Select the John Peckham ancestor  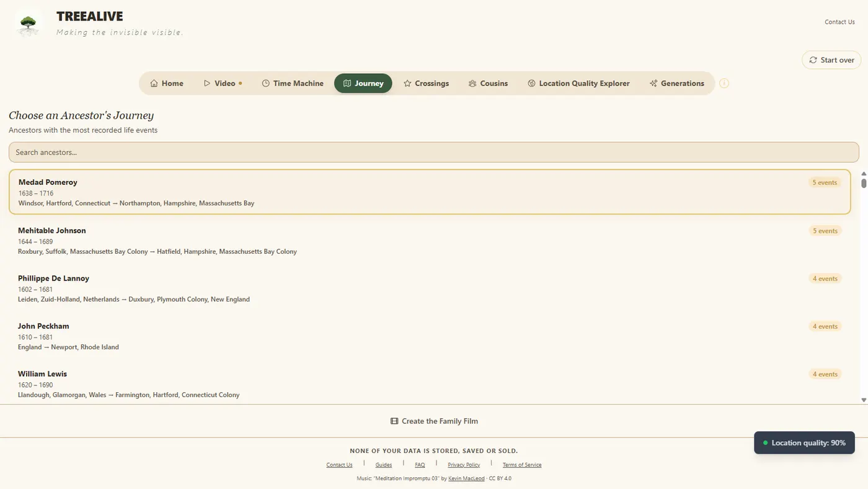click(x=430, y=336)
